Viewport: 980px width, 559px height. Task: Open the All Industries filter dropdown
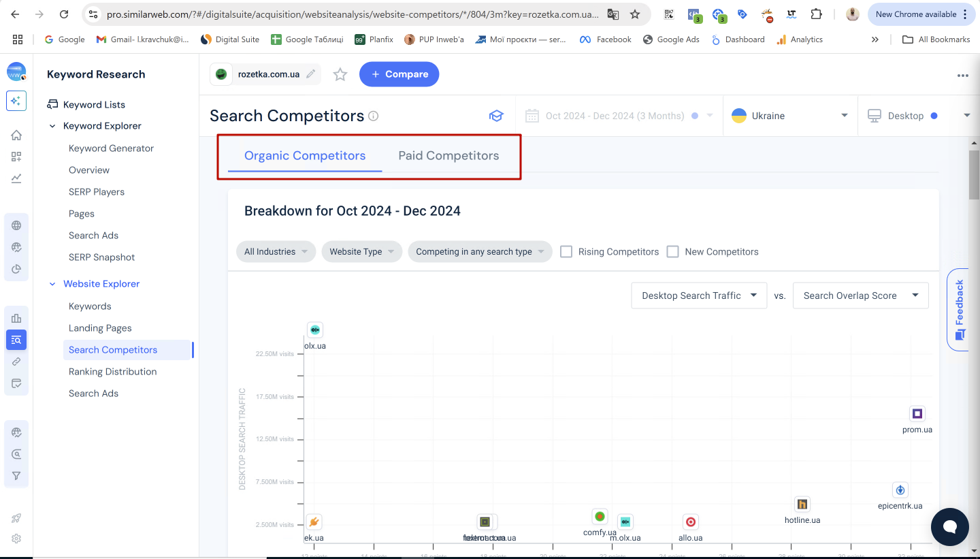[x=276, y=251]
